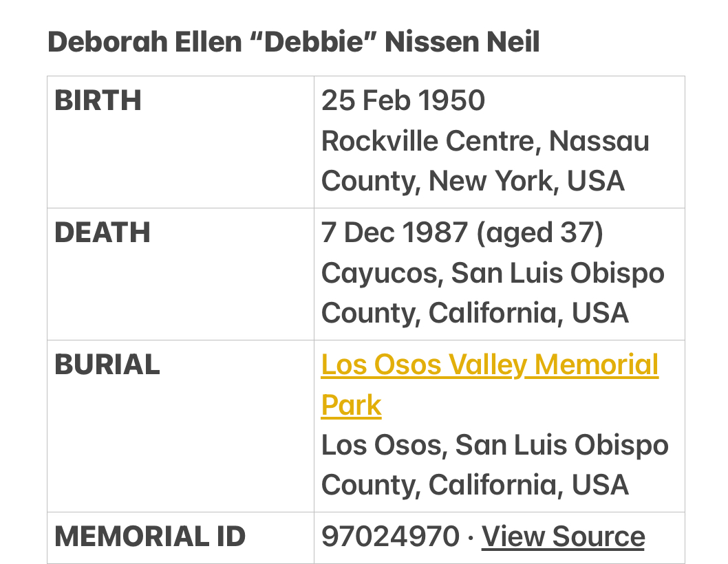Click the County, New York, USA line

coord(473,181)
